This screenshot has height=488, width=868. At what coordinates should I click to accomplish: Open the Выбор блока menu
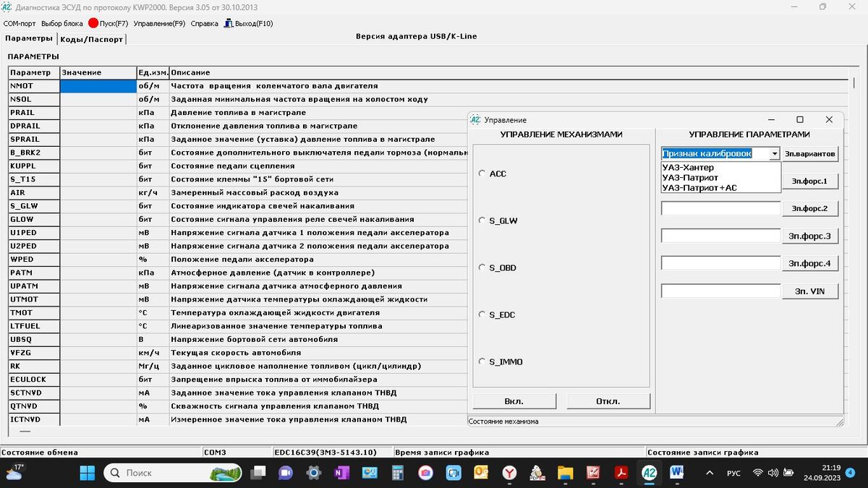point(62,23)
